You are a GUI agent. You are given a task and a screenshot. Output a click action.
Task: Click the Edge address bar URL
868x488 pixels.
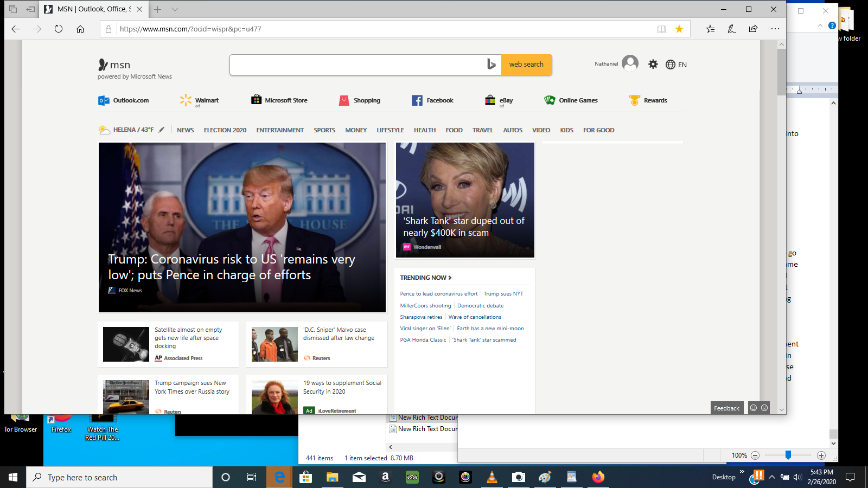190,29
